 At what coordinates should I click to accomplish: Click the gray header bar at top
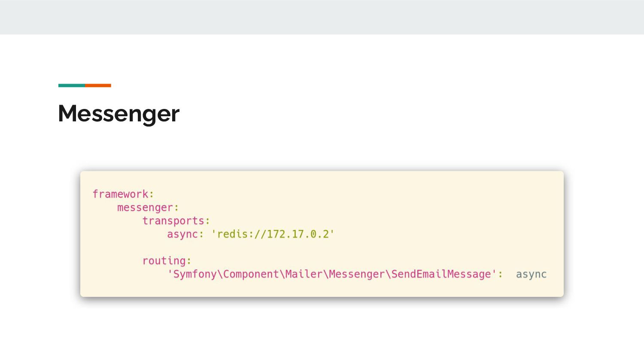(322, 17)
